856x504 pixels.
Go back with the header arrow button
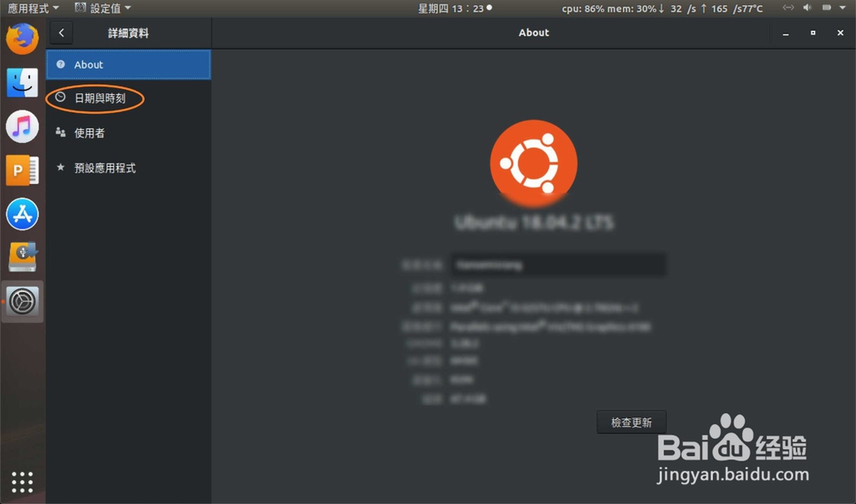61,33
